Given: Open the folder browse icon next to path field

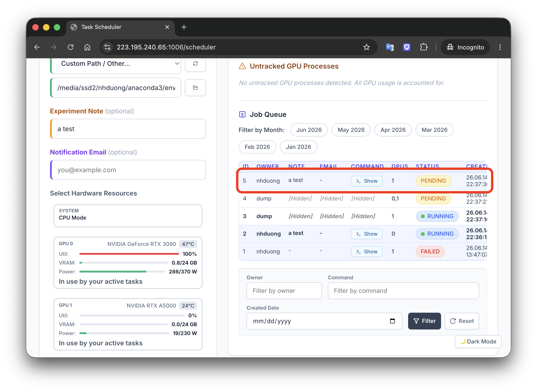Looking at the screenshot, I should tap(195, 88).
